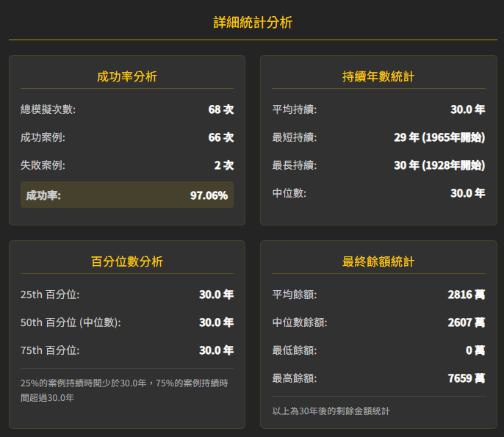The image size is (504, 437).
Task: Click the 30.0 年 value beside 75th 百分位
Action: pyautogui.click(x=216, y=350)
